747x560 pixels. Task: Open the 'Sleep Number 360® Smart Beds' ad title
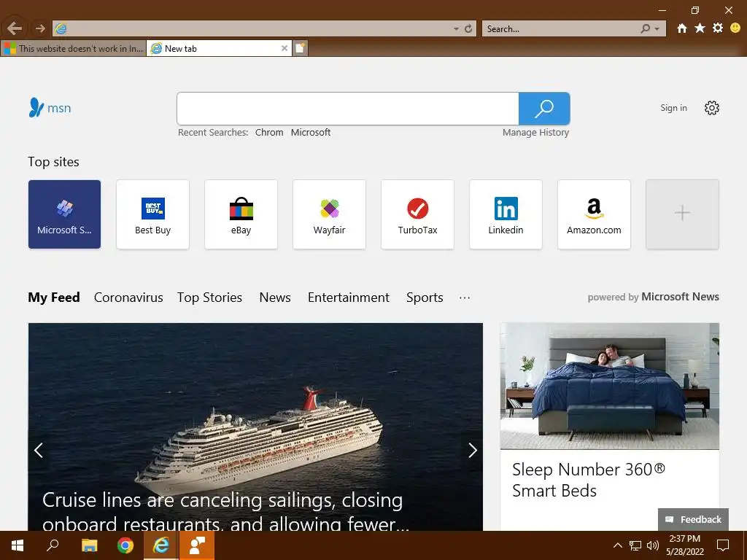tap(589, 480)
